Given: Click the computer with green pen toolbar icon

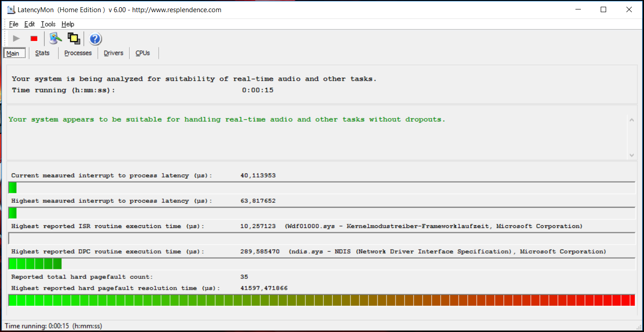Looking at the screenshot, I should [55, 39].
